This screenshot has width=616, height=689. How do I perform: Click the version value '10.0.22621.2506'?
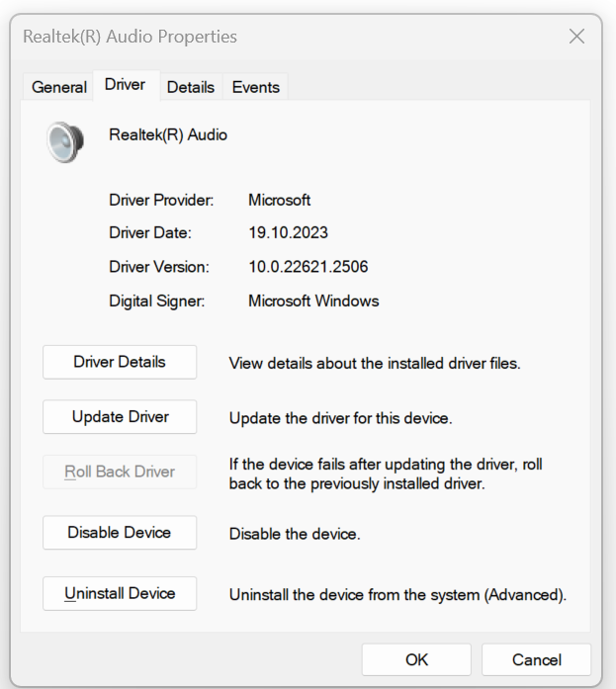(308, 267)
